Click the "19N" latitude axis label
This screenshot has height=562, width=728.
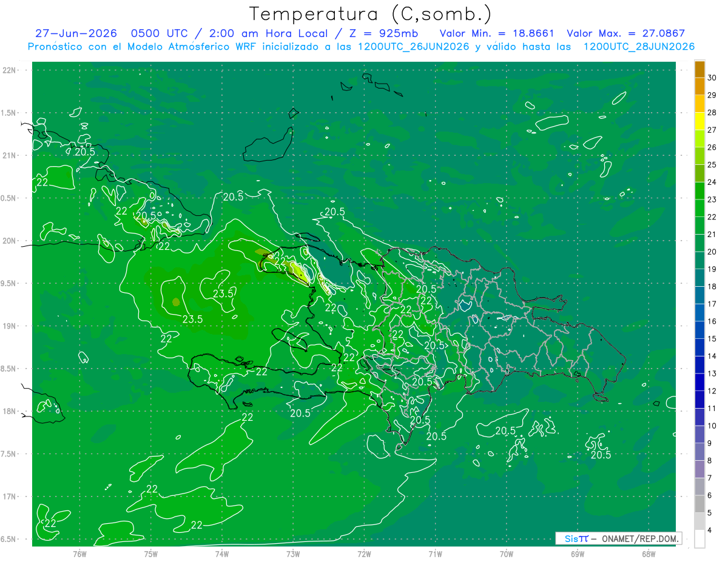pos(10,326)
